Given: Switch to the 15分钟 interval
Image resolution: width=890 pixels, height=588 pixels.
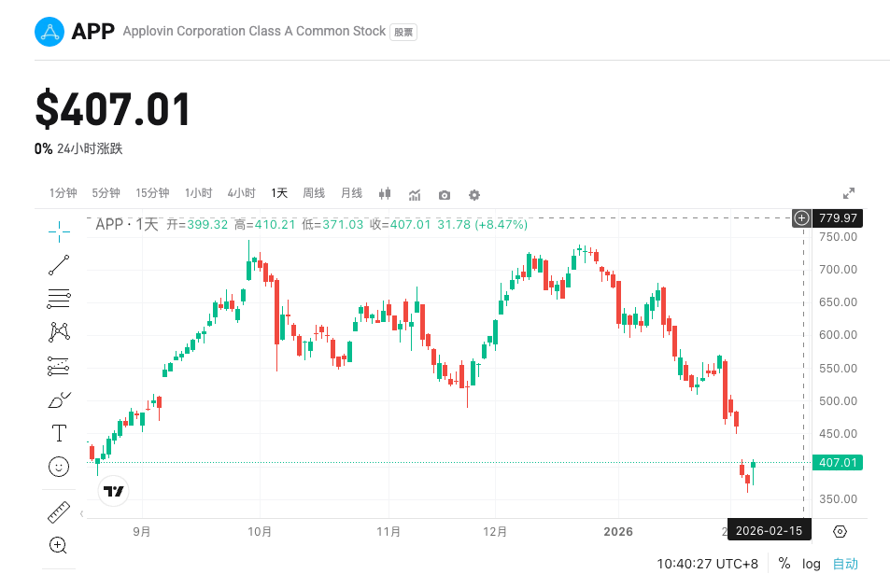Looking at the screenshot, I should click(x=152, y=192).
